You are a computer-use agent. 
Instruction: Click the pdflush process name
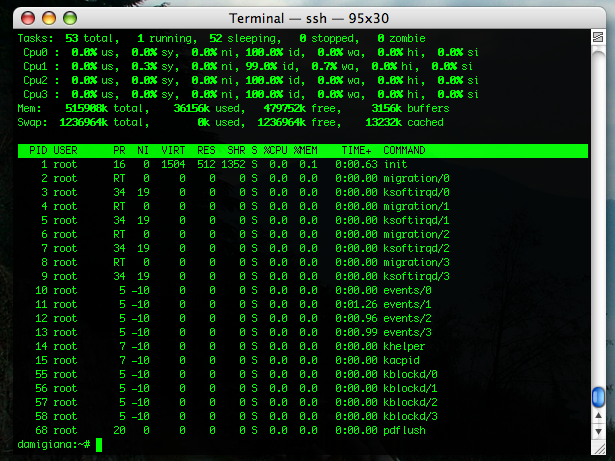(404, 429)
